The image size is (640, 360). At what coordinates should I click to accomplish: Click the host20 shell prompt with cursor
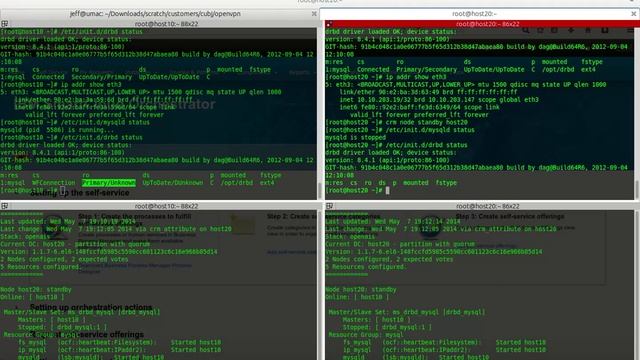358,191
